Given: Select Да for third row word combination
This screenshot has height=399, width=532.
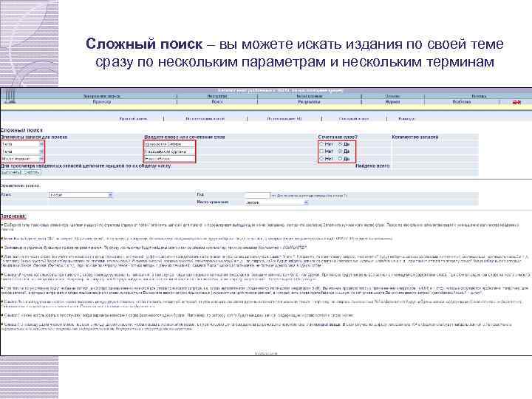Looking at the screenshot, I should [x=341, y=158].
